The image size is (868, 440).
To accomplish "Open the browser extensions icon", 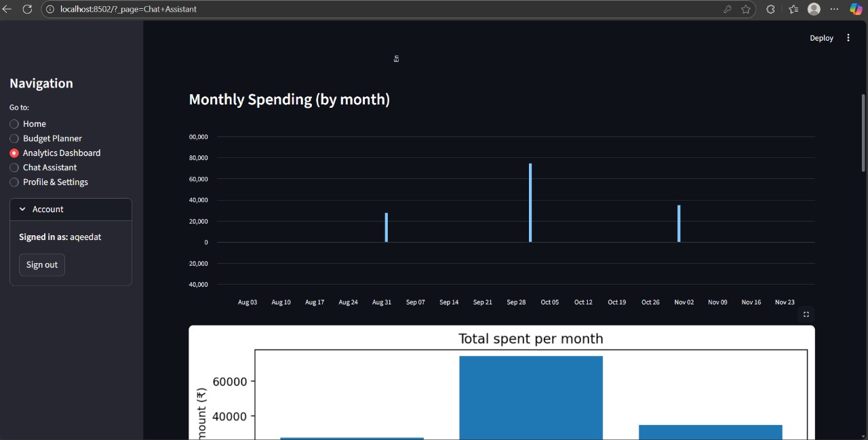I will (x=770, y=9).
